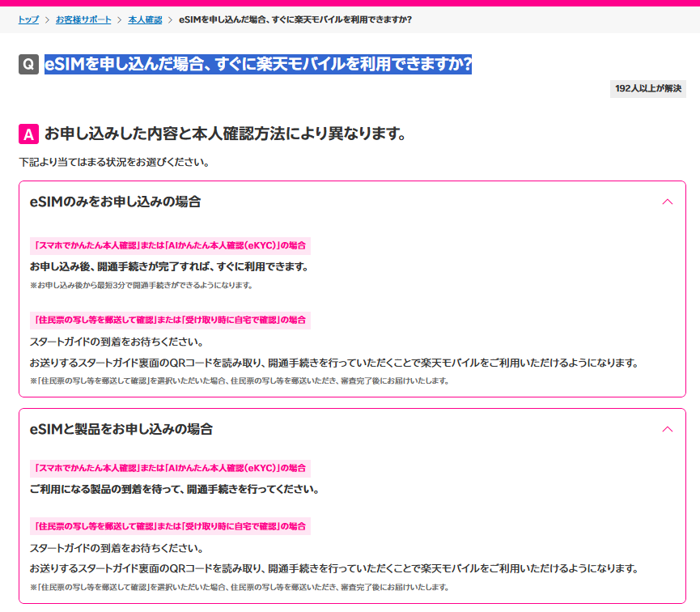Toggle the eSIMと製品をお申し込みの場合 accordion header
This screenshot has height=612, width=700.
pos(121,429)
